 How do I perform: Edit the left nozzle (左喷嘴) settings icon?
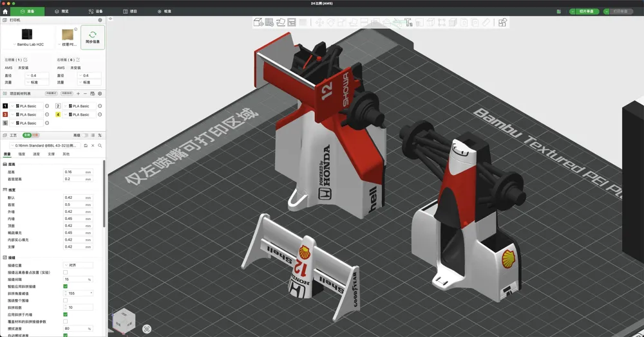[26, 60]
